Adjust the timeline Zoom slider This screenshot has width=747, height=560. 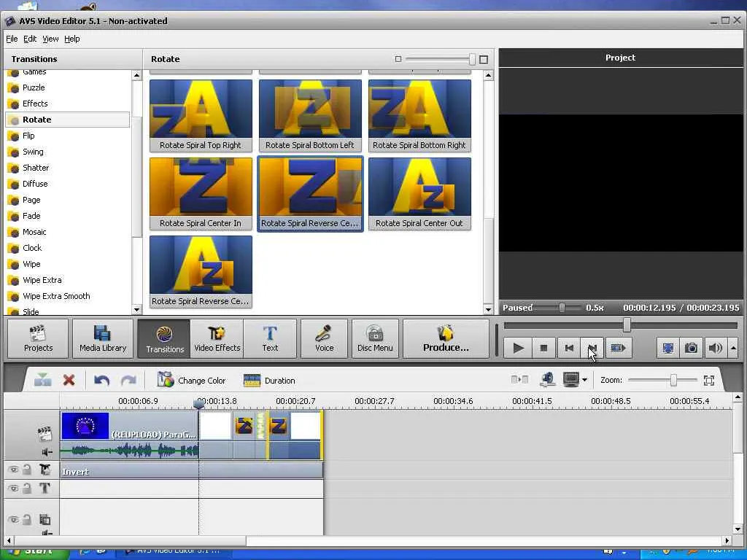pyautogui.click(x=673, y=380)
